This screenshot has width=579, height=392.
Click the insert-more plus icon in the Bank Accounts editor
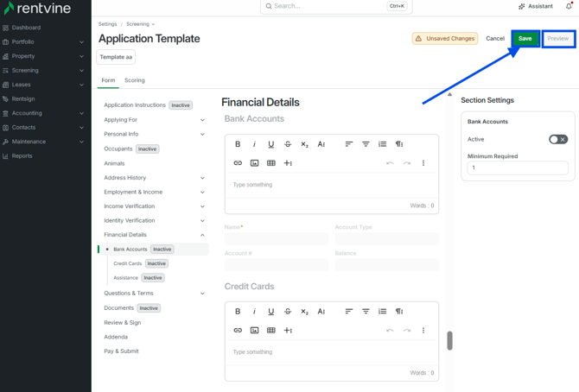(288, 163)
